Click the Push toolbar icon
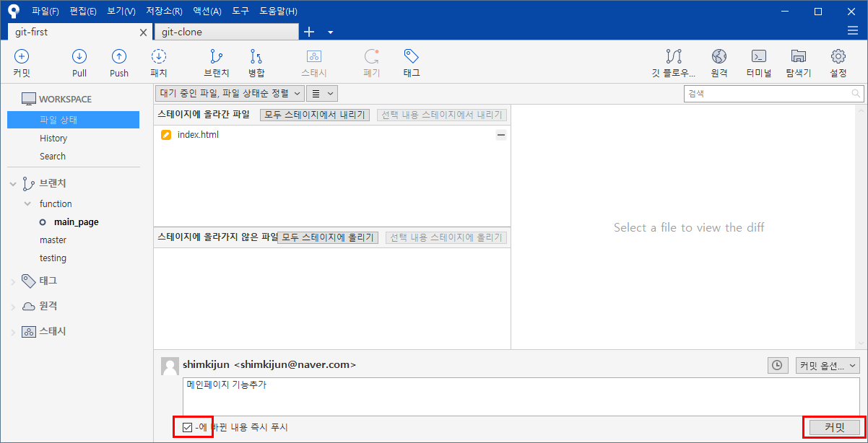 click(x=119, y=57)
